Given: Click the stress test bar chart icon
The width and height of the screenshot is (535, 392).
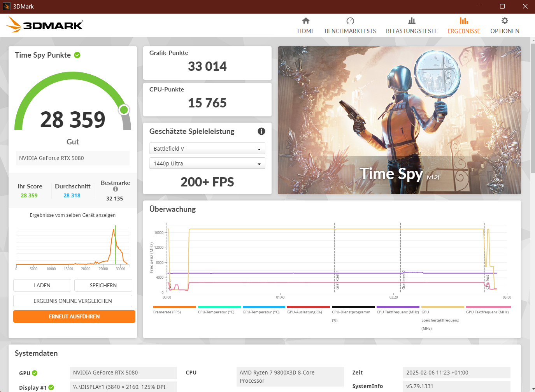Looking at the screenshot, I should 412,21.
